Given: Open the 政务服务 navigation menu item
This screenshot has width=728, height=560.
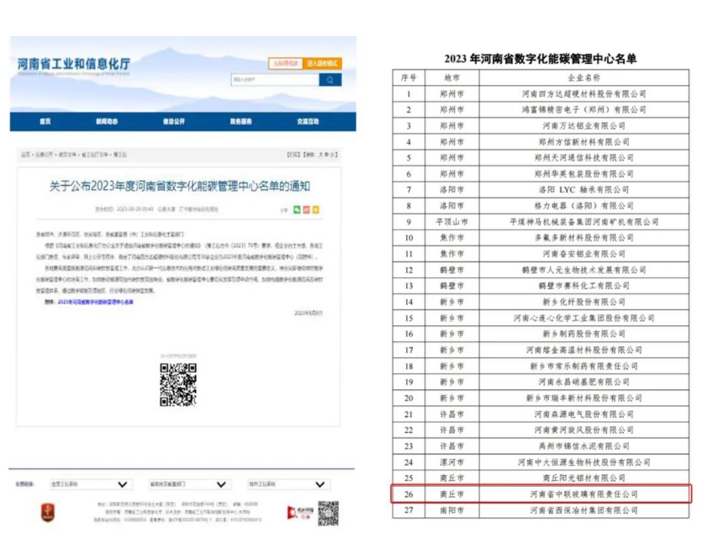Looking at the screenshot, I should (x=241, y=122).
